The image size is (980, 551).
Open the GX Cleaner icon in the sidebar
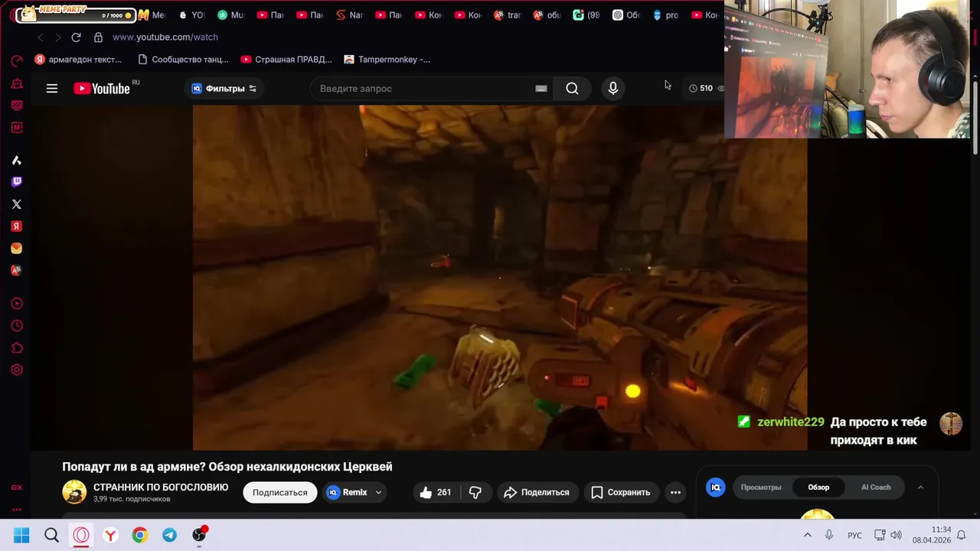(x=17, y=83)
